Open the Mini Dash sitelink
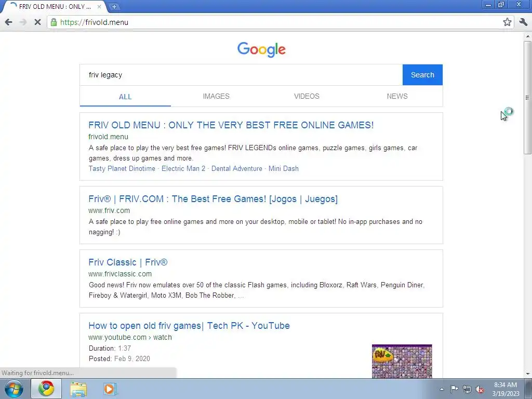This screenshot has height=399, width=532. [284, 169]
